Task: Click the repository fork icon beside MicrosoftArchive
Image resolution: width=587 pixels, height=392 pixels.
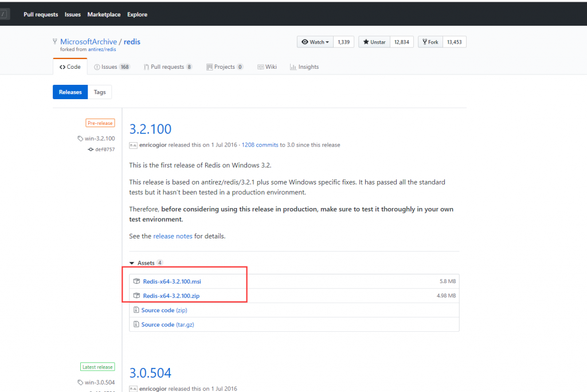Action: pos(55,42)
